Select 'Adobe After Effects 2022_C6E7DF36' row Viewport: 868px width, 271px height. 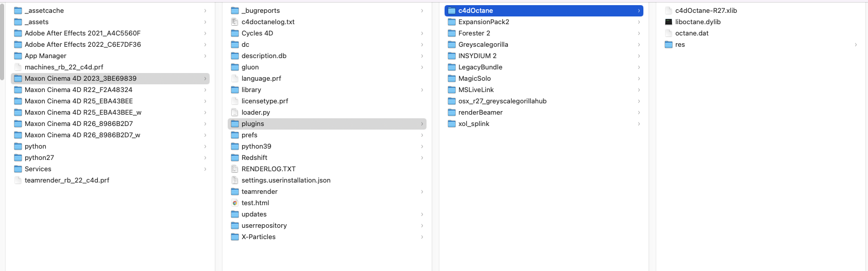pyautogui.click(x=110, y=44)
